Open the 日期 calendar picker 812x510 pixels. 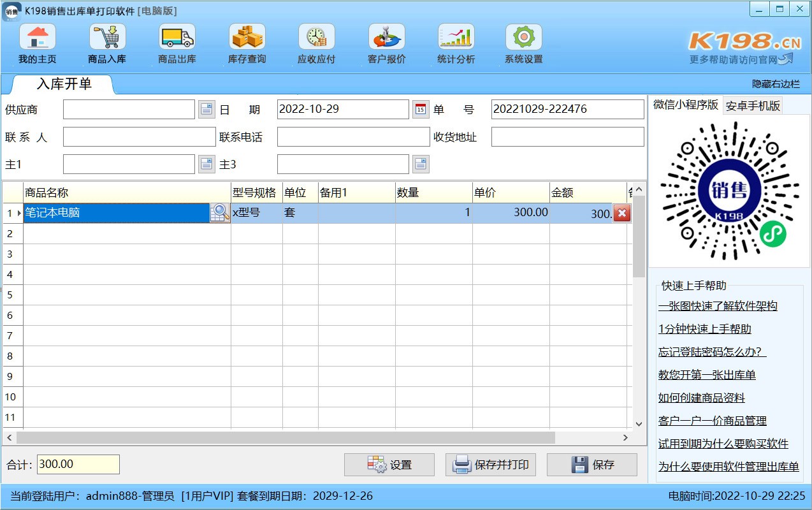tap(421, 110)
